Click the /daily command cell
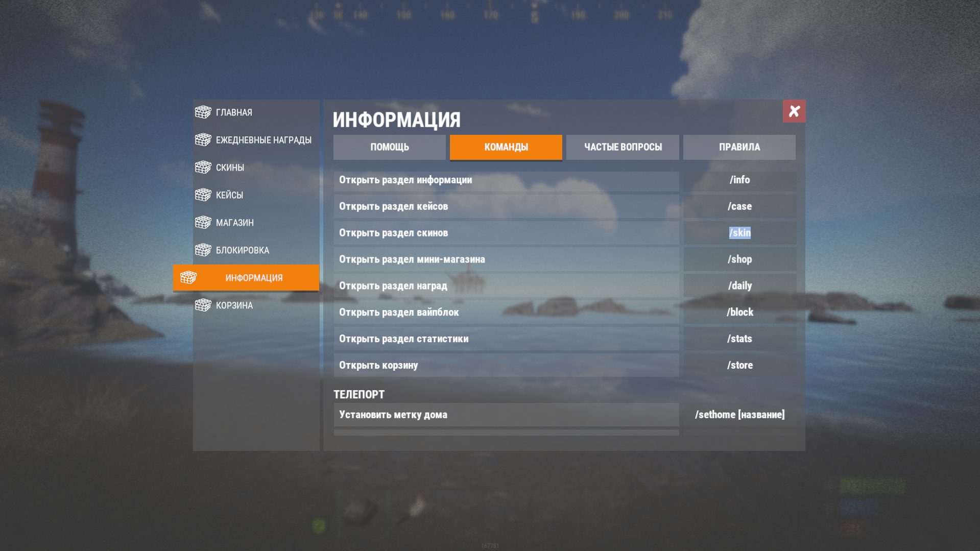This screenshot has width=980, height=551. coord(739,286)
